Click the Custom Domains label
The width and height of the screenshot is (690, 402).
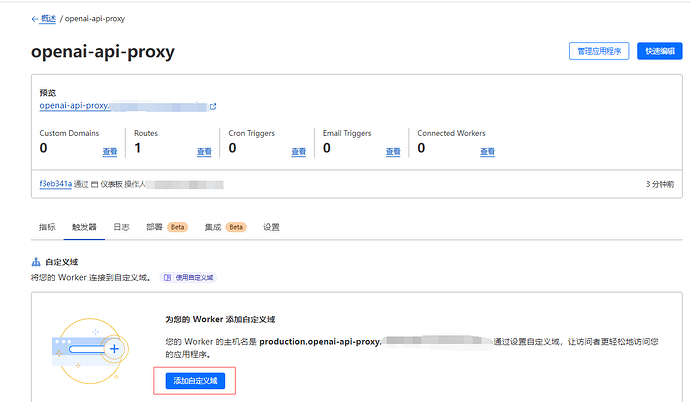[x=69, y=133]
